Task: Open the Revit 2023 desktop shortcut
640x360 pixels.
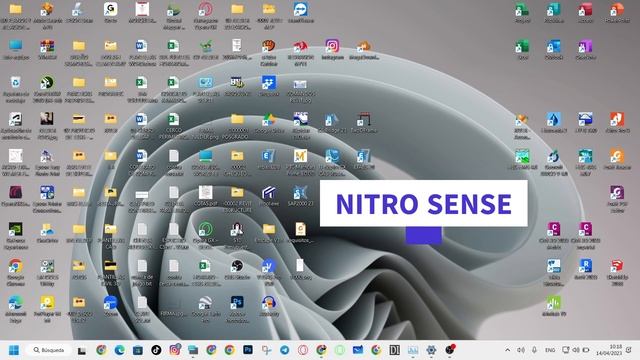Action: [585, 266]
